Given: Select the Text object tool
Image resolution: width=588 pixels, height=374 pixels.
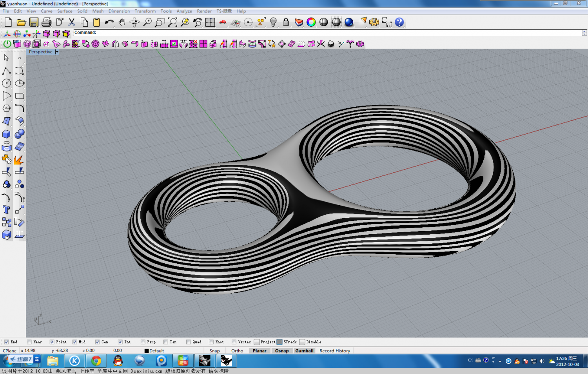Looking at the screenshot, I should point(7,210).
